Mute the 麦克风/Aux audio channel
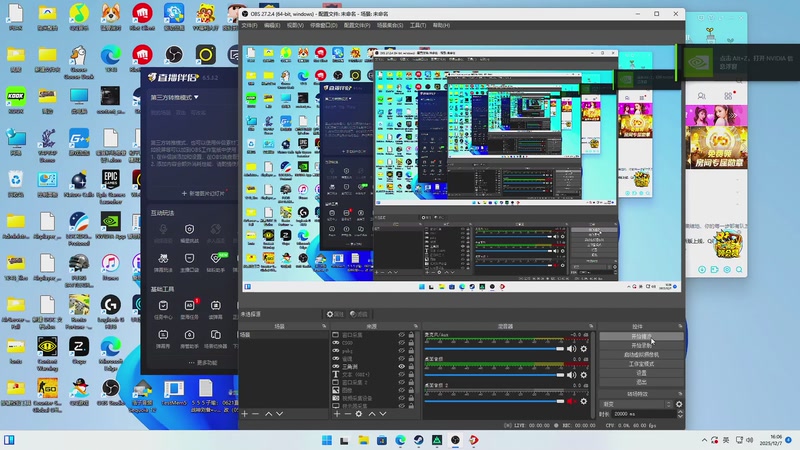The height and width of the screenshot is (450, 800). 571,348
